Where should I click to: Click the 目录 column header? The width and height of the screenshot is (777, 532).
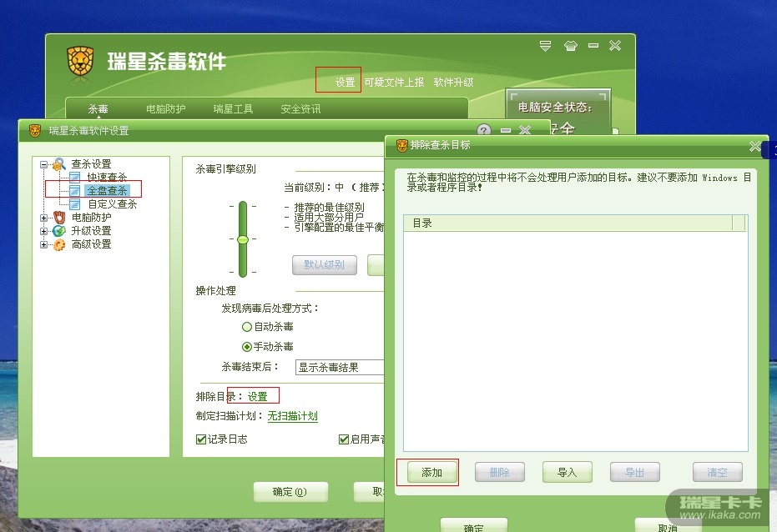[568, 223]
